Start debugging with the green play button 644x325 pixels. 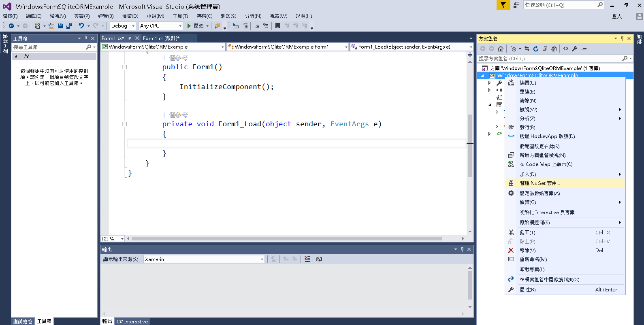coord(189,26)
